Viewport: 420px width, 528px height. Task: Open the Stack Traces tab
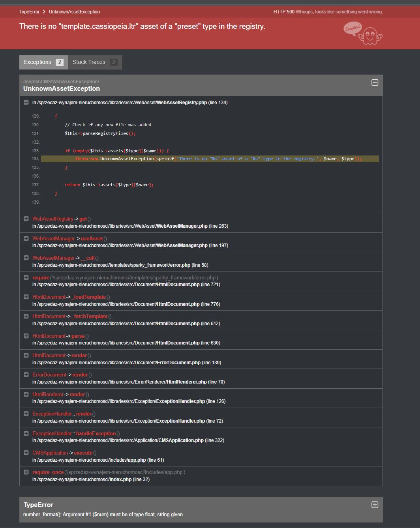(x=95, y=62)
